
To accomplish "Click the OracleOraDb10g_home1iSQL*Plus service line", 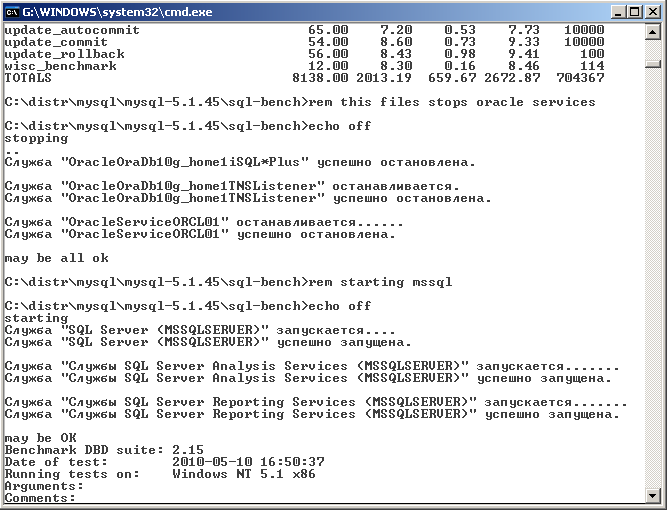I will click(x=240, y=162).
